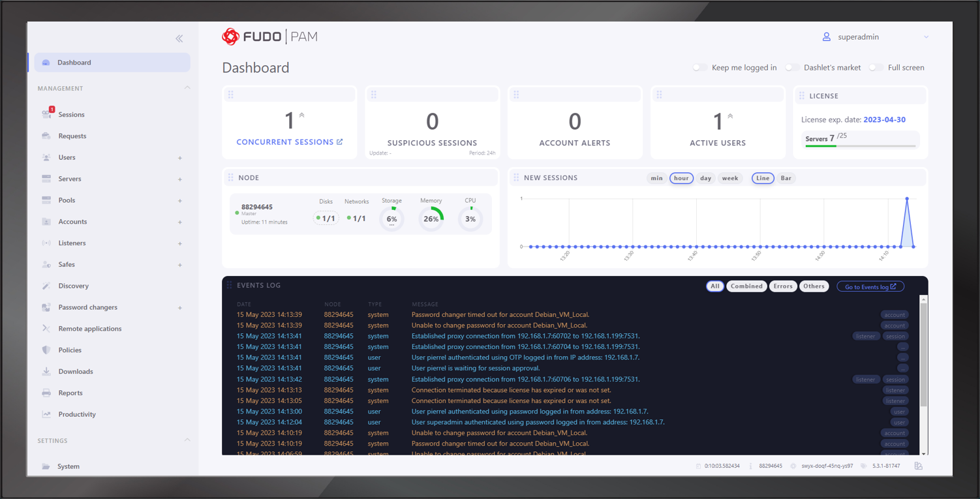Click the Servers sidebar icon
This screenshot has width=980, height=499.
[46, 179]
